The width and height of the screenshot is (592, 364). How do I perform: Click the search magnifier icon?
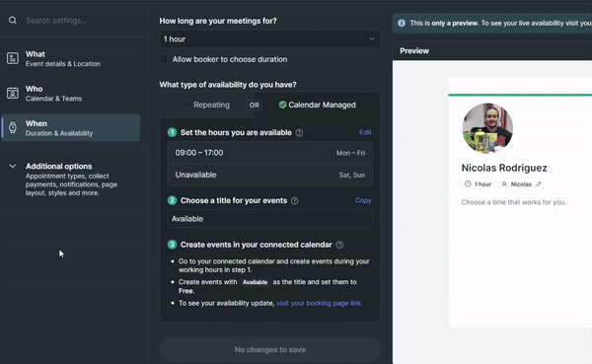(x=13, y=20)
